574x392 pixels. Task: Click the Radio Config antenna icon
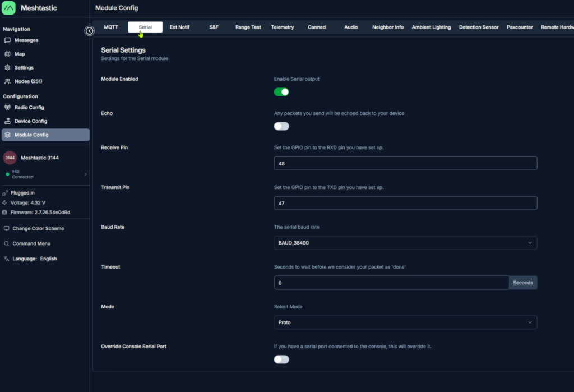point(7,107)
